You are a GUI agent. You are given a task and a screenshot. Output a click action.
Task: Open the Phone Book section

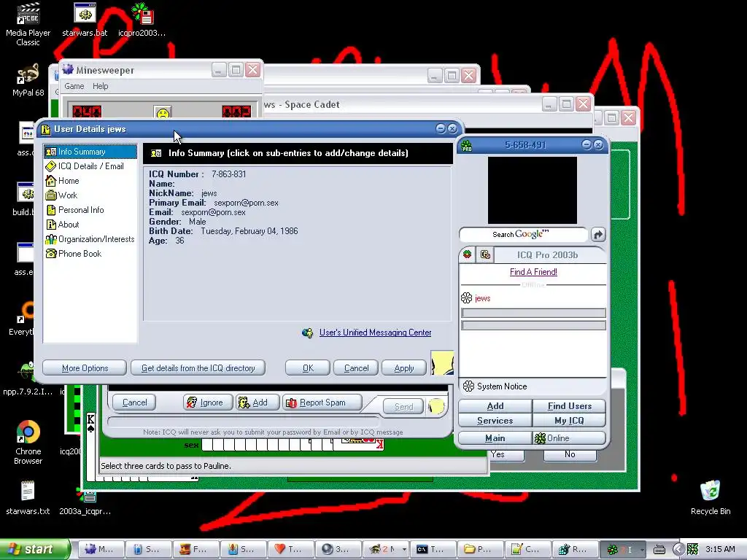(x=74, y=254)
